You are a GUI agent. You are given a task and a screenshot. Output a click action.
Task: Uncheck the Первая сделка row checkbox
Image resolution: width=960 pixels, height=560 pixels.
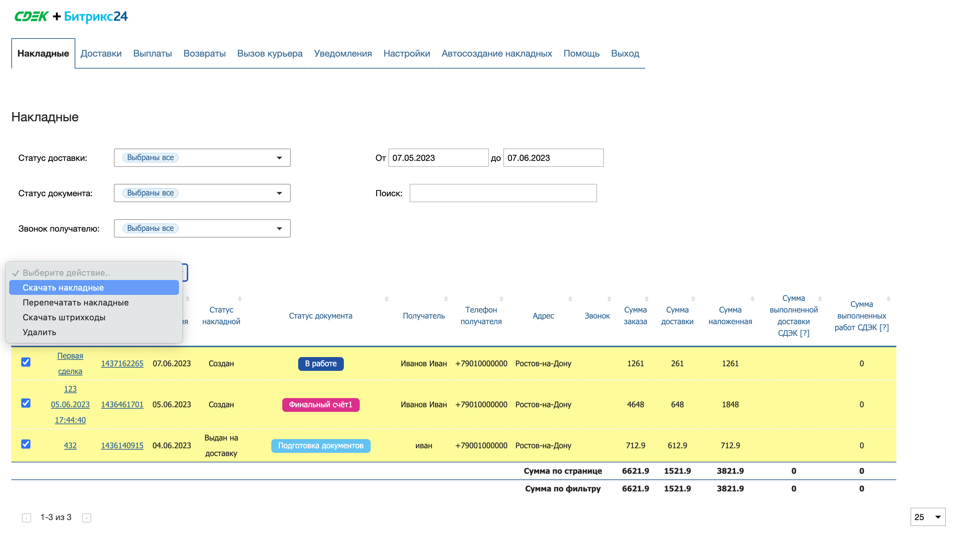coord(26,362)
